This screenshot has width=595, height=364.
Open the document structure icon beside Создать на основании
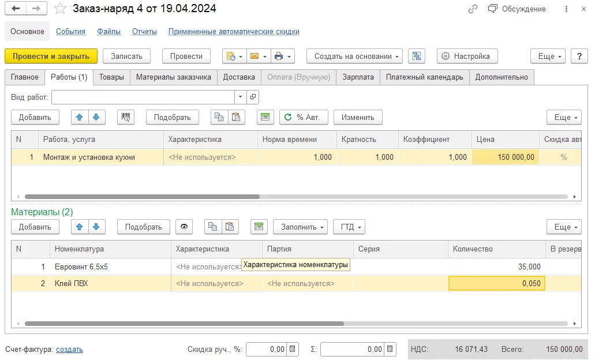coord(417,56)
